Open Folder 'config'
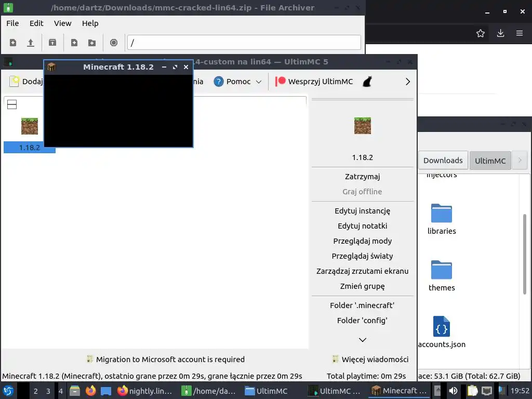532x399 pixels. [x=362, y=321]
